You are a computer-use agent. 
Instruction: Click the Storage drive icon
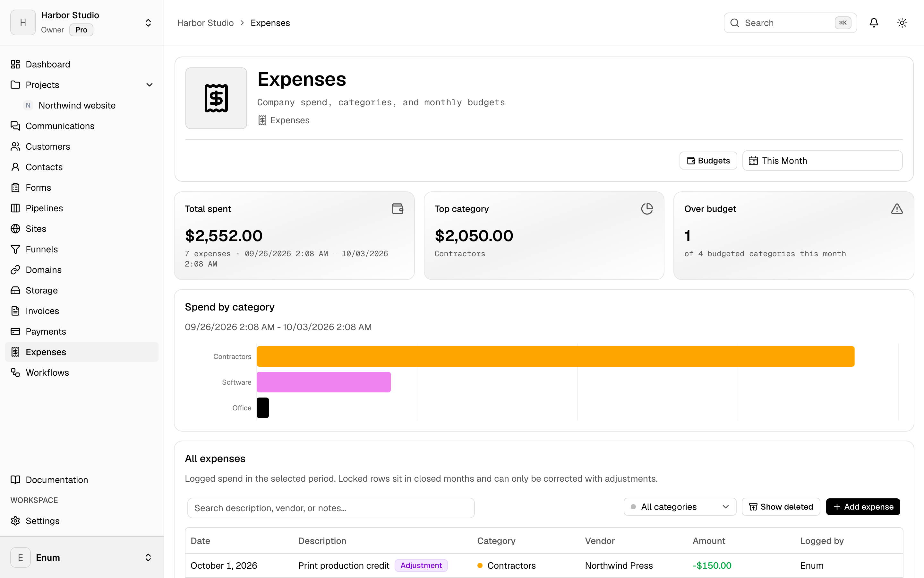pyautogui.click(x=15, y=290)
